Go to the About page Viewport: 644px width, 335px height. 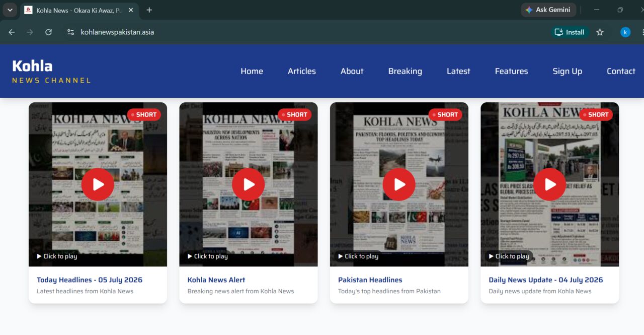tap(352, 71)
